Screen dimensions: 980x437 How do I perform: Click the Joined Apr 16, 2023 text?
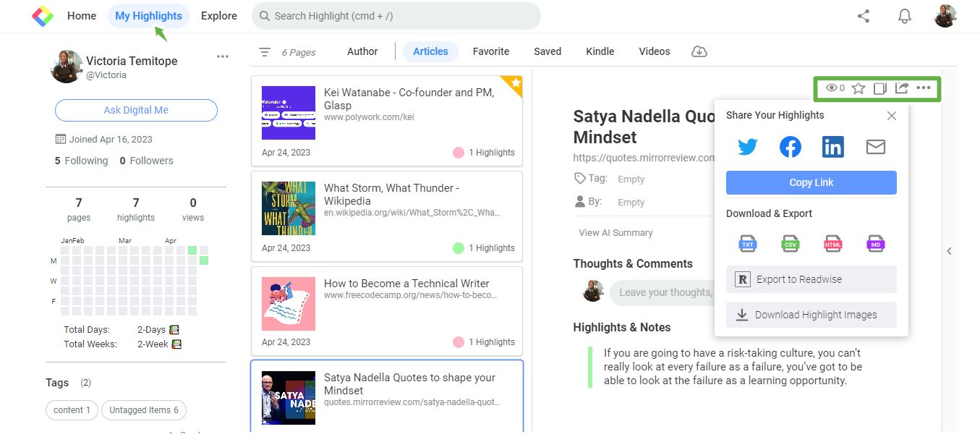tap(111, 140)
